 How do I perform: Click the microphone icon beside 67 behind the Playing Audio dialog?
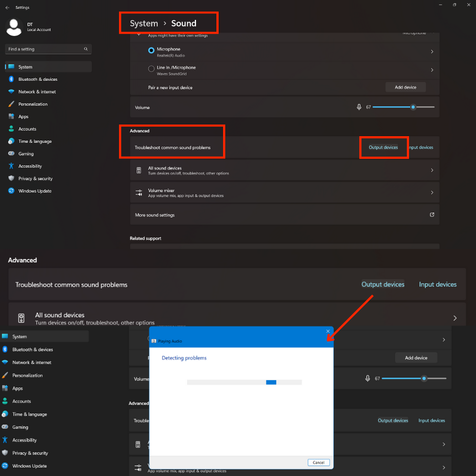(x=368, y=379)
